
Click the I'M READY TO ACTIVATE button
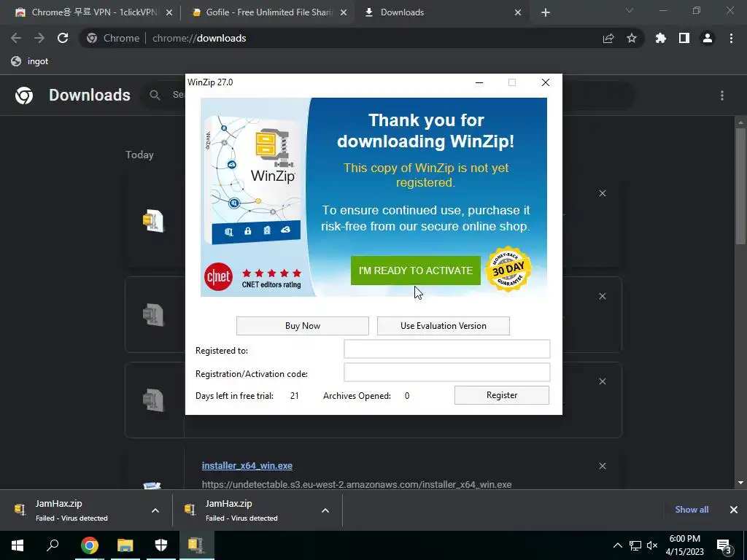tap(415, 271)
